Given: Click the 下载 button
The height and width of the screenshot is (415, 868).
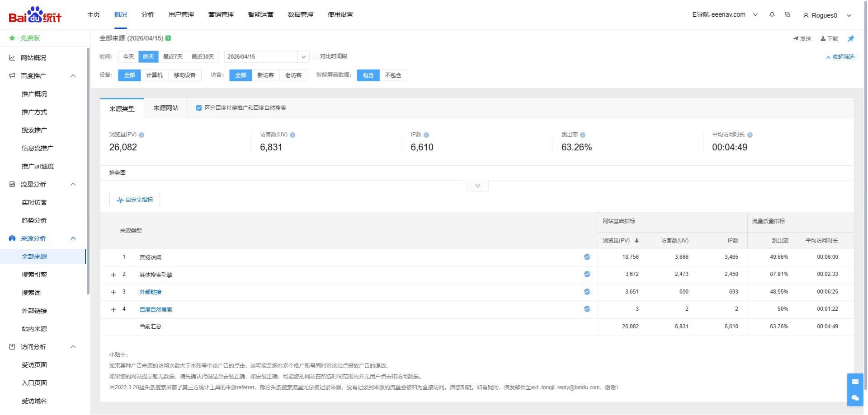Looking at the screenshot, I should click(x=829, y=39).
